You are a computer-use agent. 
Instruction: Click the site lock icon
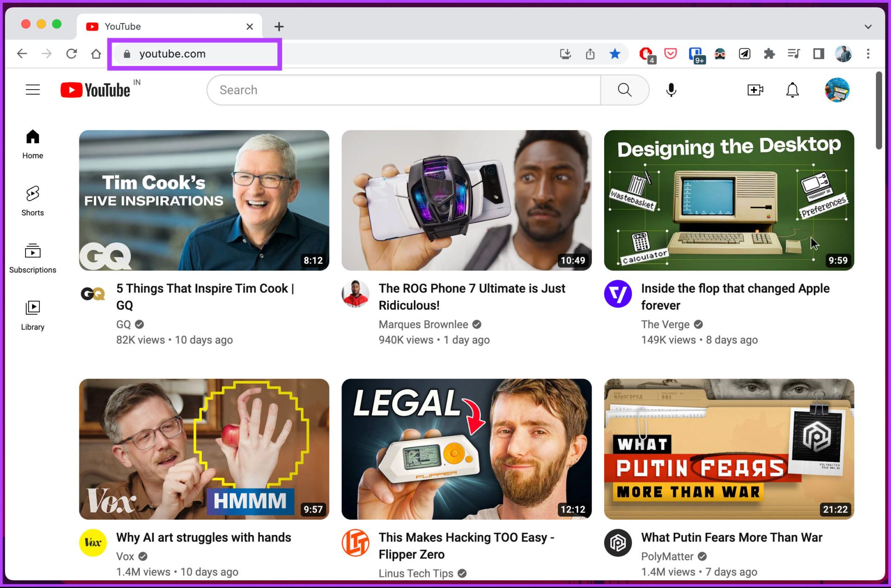[x=127, y=54]
